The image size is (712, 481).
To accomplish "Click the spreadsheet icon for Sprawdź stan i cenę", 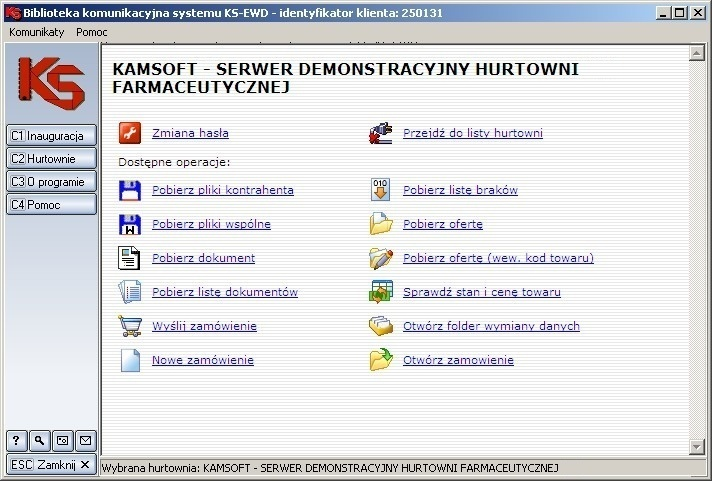I will tap(381, 292).
